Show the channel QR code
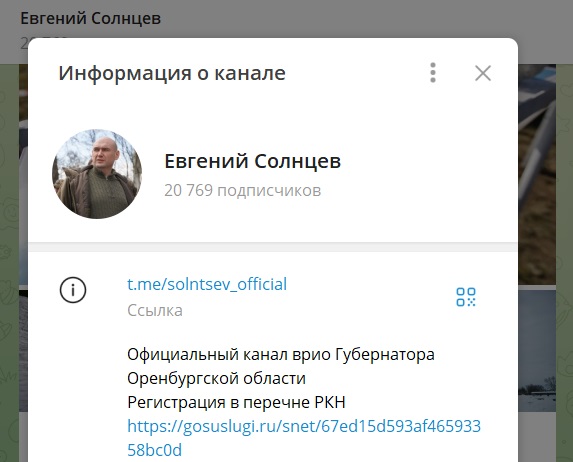The height and width of the screenshot is (462, 573). coord(466,297)
